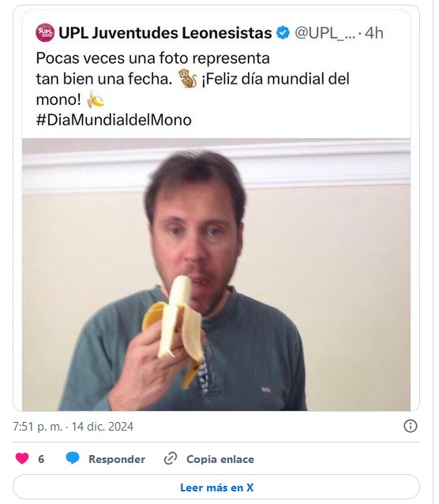This screenshot has height=504, width=439.
Task: Click the Responder label
Action: coord(117,459)
